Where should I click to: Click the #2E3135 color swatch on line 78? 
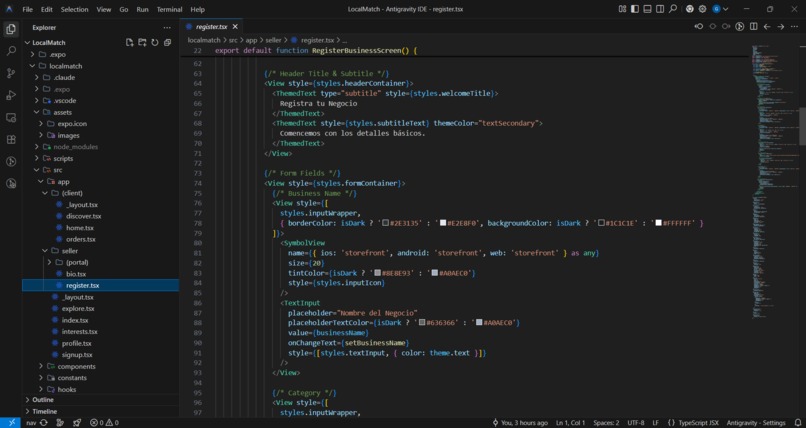pos(385,223)
